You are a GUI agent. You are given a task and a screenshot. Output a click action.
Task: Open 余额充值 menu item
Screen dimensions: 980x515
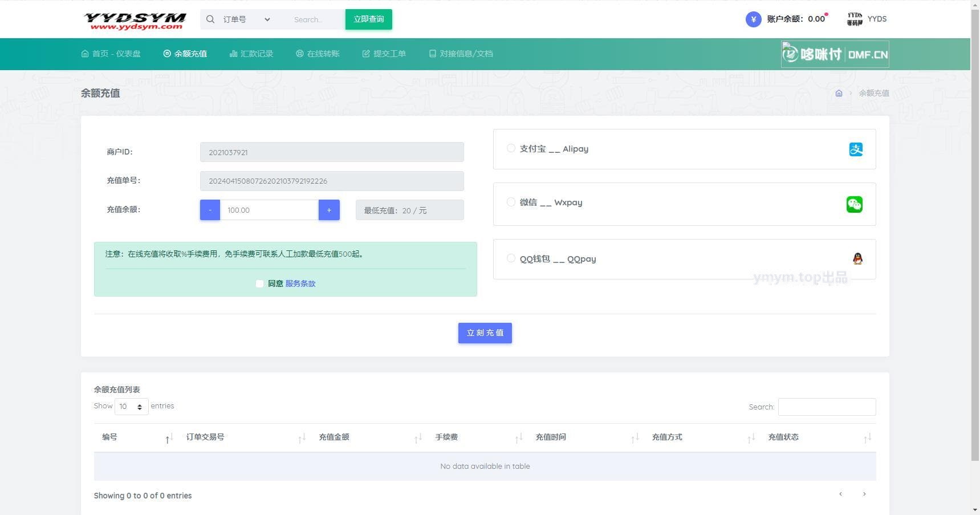185,54
